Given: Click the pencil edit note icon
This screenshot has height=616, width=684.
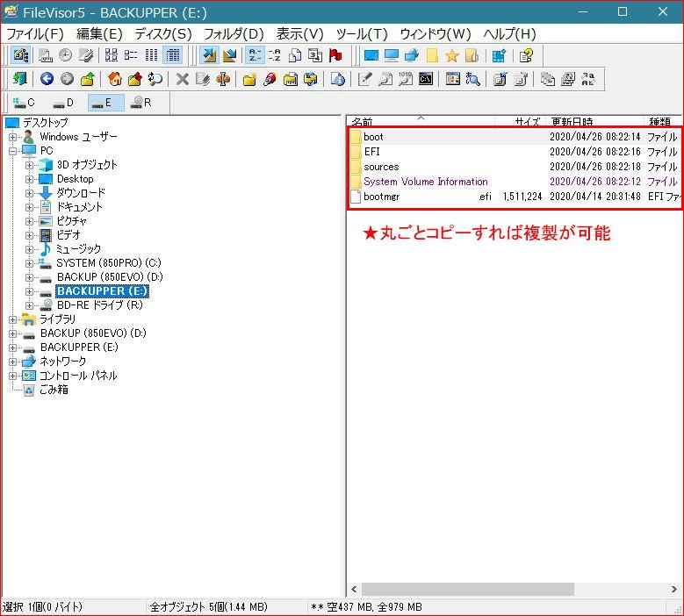Looking at the screenshot, I should point(364,79).
